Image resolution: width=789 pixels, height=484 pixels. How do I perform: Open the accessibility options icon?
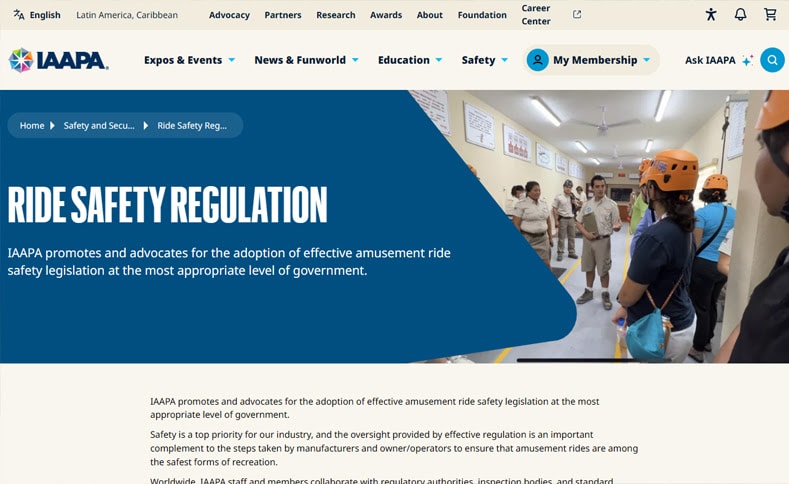711,15
